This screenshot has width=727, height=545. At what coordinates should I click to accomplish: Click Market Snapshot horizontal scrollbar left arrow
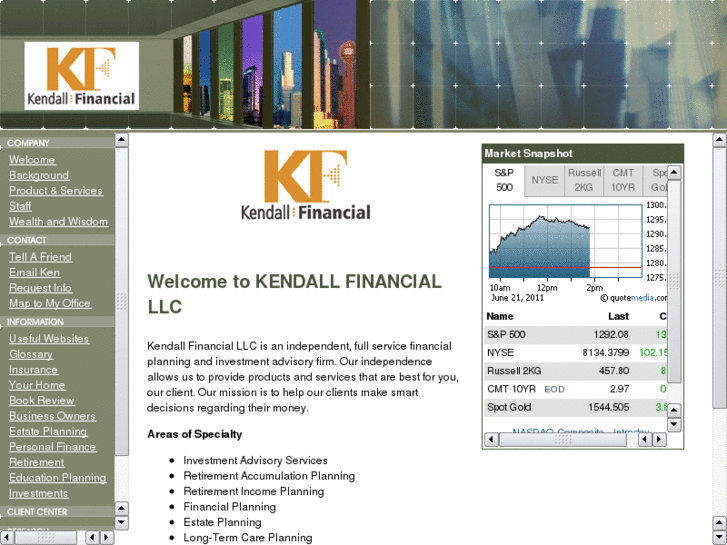(x=491, y=439)
